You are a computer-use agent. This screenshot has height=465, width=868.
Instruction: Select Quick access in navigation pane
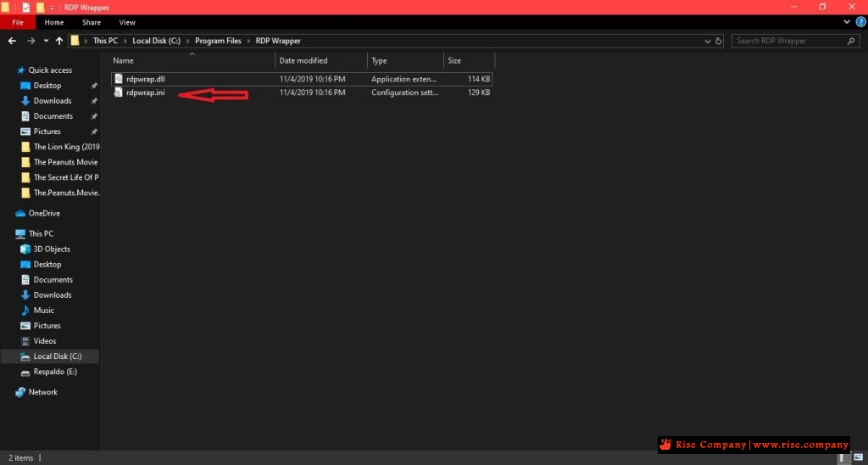pos(50,70)
